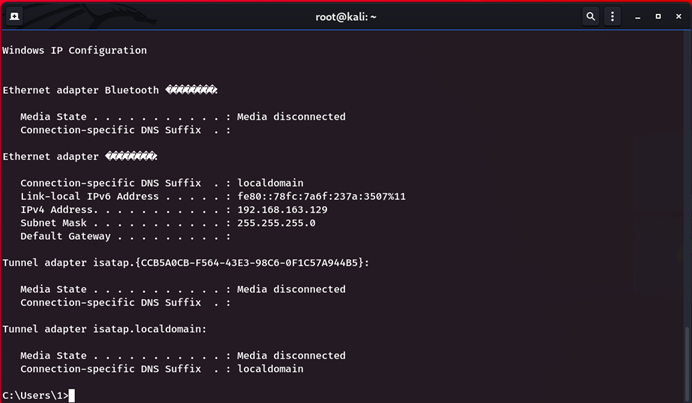Click the Tunnel adapter isatap.localdomain line
Image resolution: width=692 pixels, height=403 pixels.
[104, 329]
